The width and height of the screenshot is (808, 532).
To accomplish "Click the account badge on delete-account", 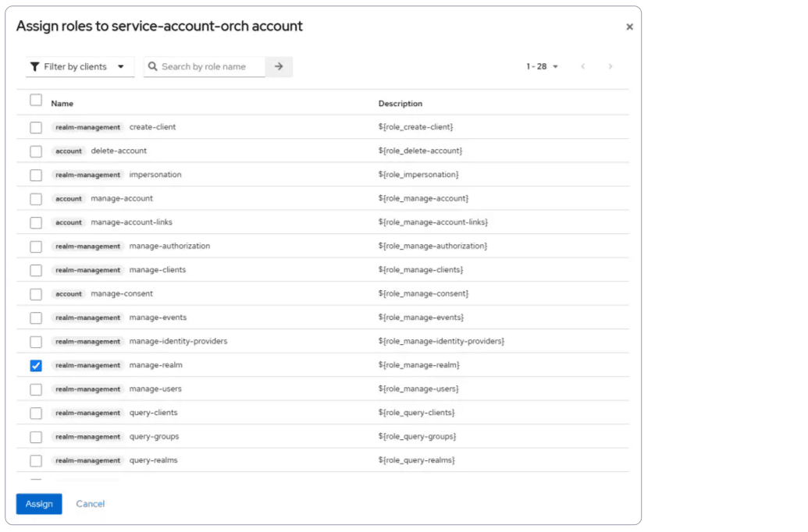I will (x=69, y=151).
